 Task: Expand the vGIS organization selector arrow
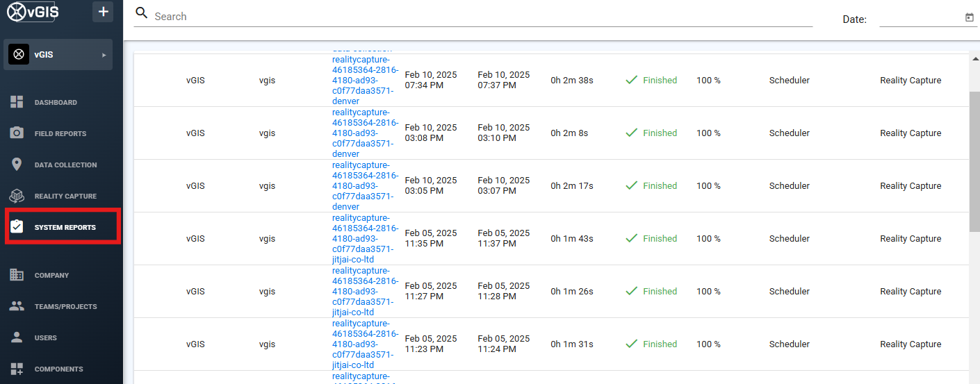[x=104, y=54]
